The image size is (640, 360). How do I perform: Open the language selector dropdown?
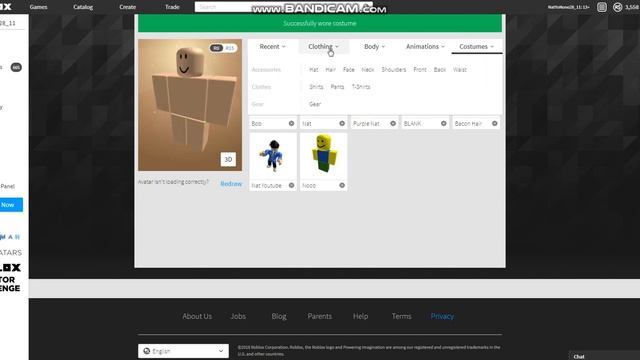click(183, 351)
